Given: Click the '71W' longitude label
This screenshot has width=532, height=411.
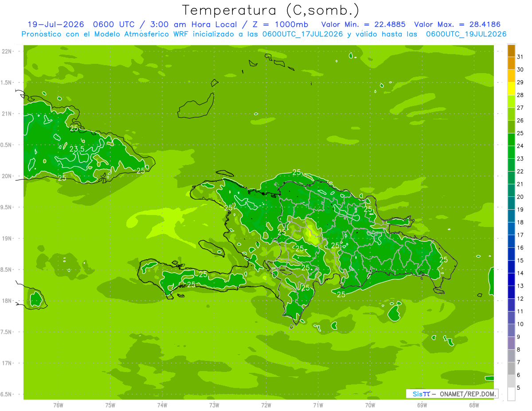Looking at the screenshot, I should click(318, 405).
